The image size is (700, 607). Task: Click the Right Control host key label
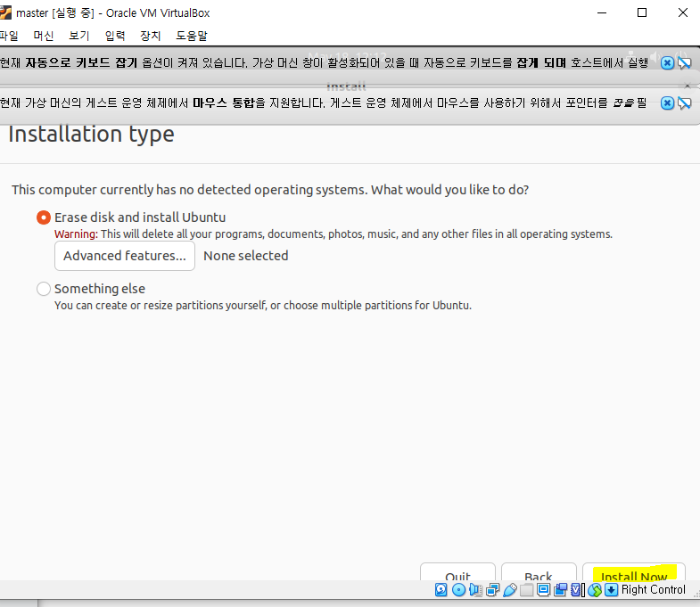pyautogui.click(x=653, y=589)
